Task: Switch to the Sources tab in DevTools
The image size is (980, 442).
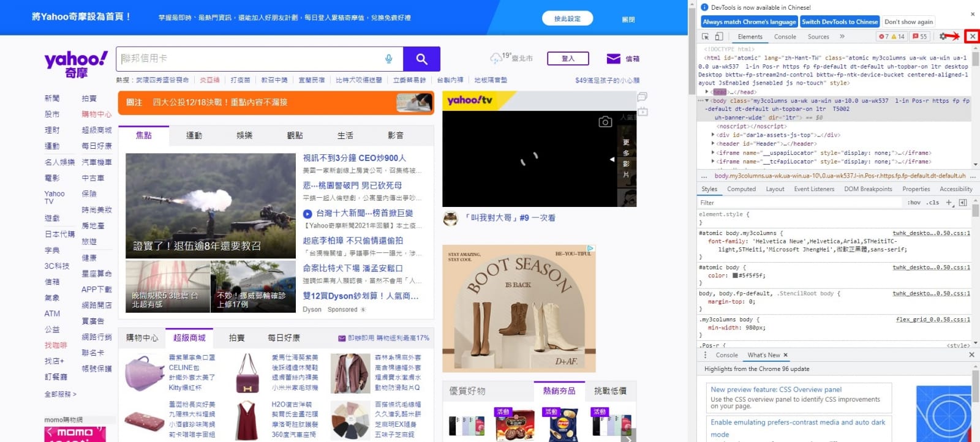Action: coord(818,37)
